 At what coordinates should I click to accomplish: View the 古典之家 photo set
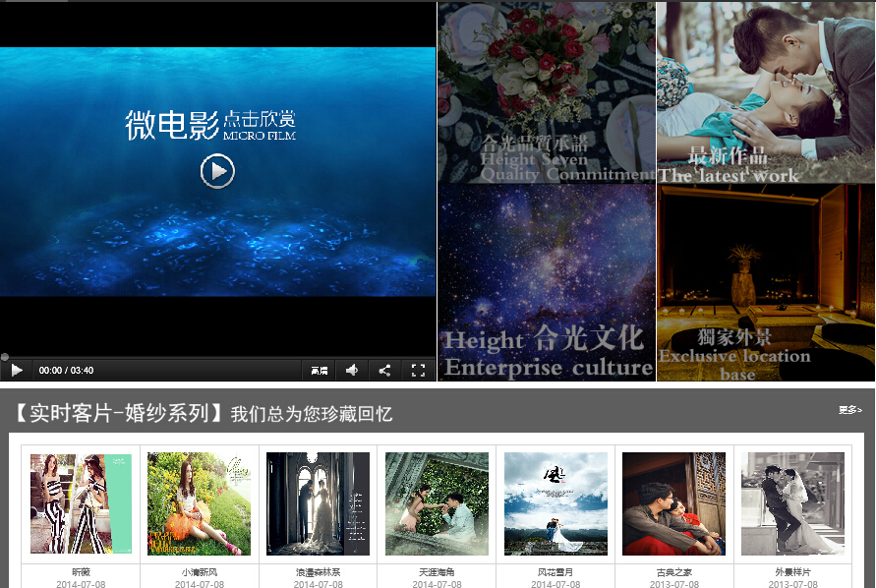tap(673, 502)
